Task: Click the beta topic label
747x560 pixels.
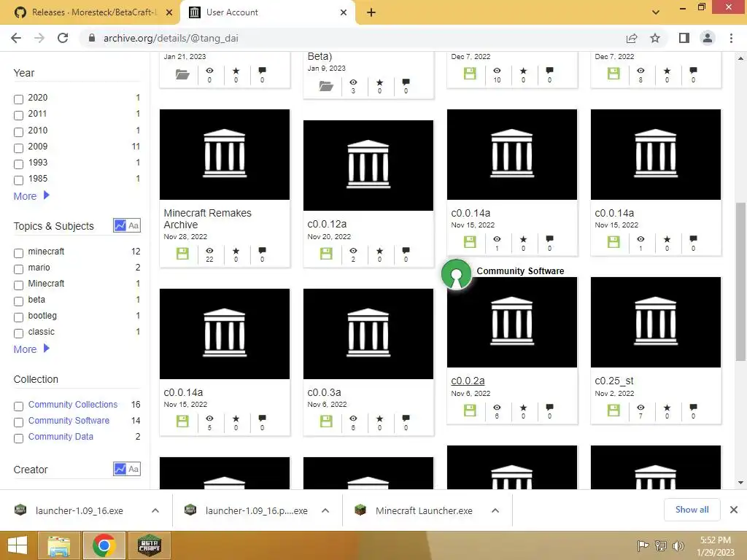Action: (36, 300)
